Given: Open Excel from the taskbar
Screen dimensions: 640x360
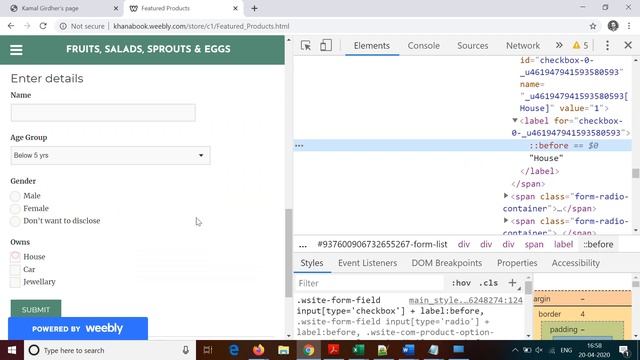Looking at the screenshot, I should (x=358, y=350).
